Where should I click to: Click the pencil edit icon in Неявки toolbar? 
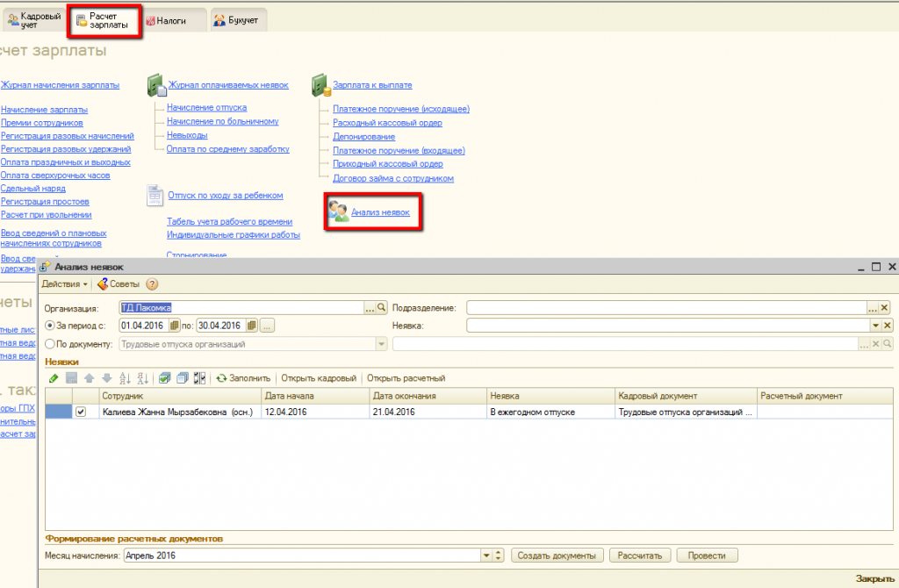[54, 378]
